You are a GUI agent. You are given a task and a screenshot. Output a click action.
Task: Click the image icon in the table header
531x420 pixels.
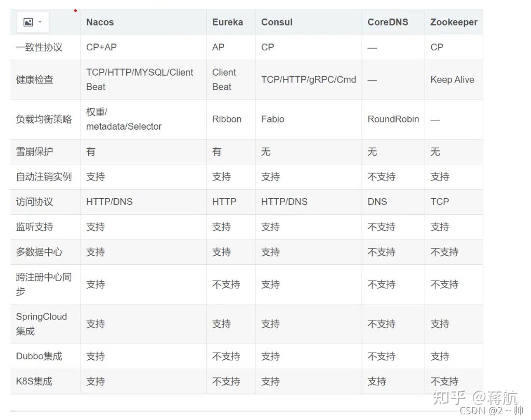[28, 22]
